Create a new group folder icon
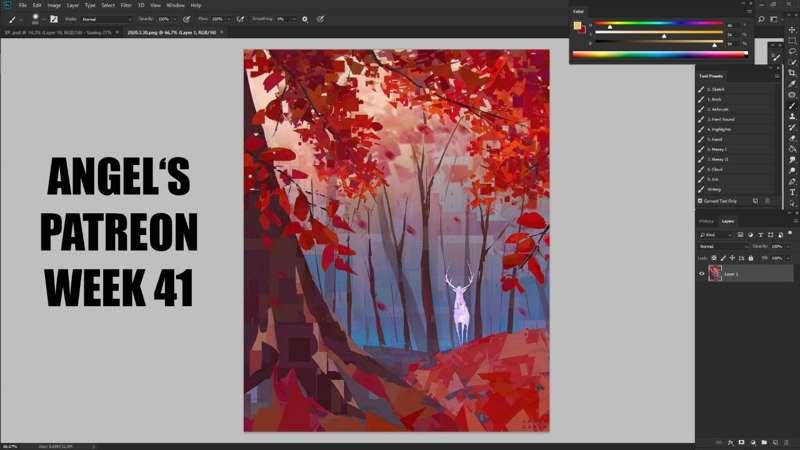Screen dimensions: 800x450 (764, 442)
